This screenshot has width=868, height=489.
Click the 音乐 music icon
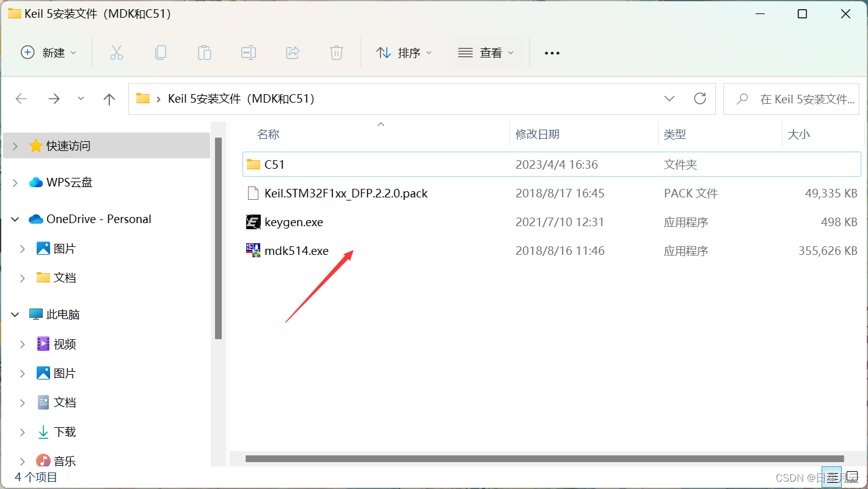(x=43, y=460)
